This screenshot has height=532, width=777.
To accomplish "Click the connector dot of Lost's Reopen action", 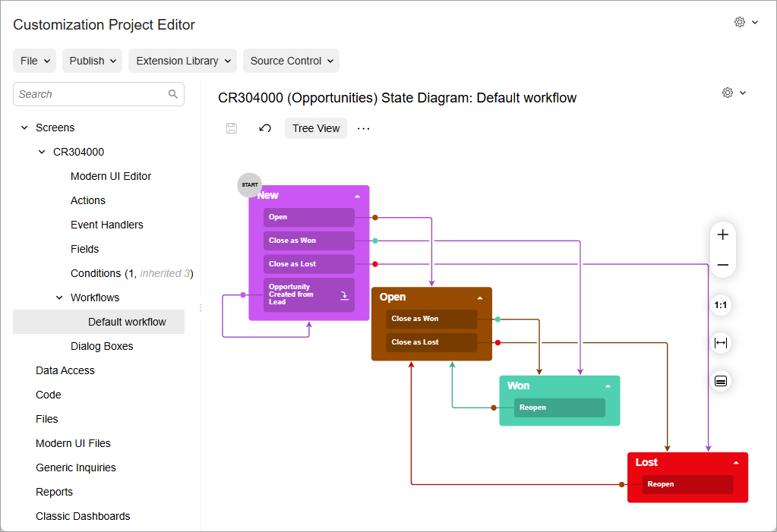I will tap(622, 484).
